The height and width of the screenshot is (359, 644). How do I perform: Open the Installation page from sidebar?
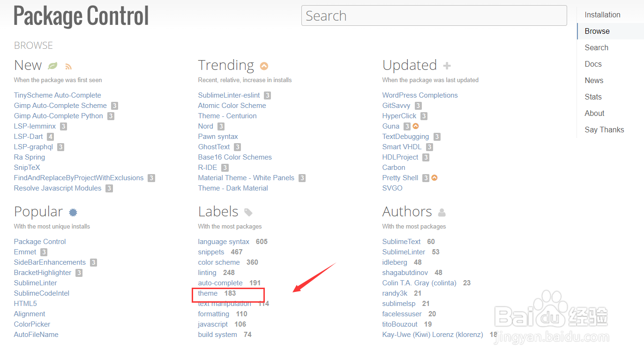(602, 15)
